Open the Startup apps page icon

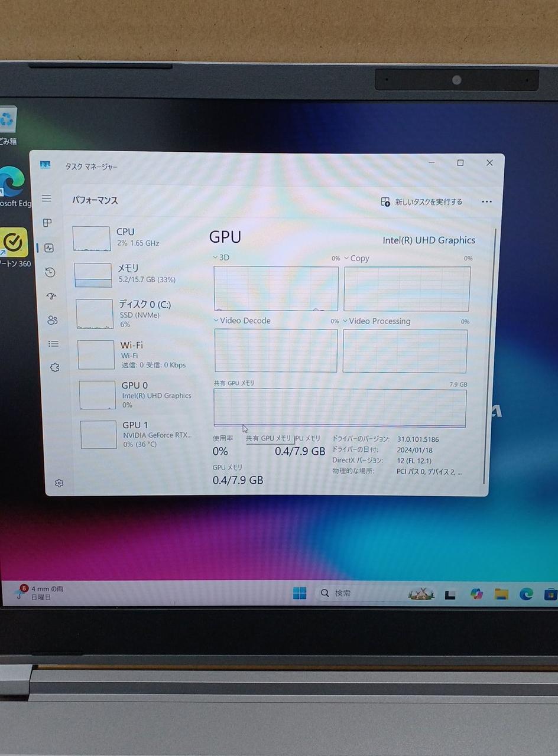(x=51, y=296)
